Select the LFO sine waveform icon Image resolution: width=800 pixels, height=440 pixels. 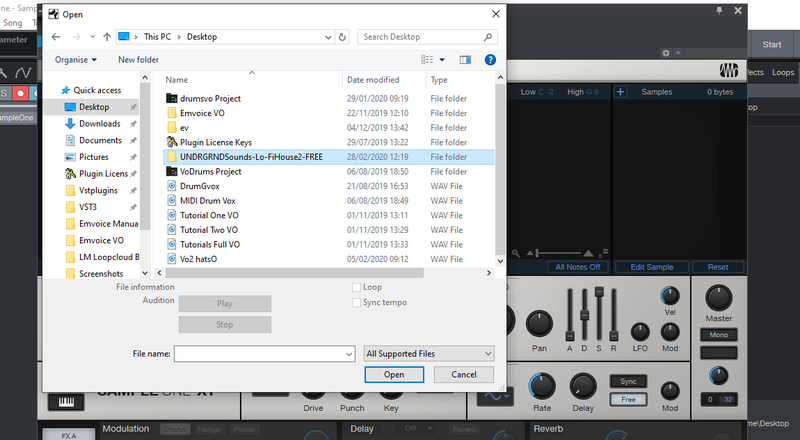point(495,396)
